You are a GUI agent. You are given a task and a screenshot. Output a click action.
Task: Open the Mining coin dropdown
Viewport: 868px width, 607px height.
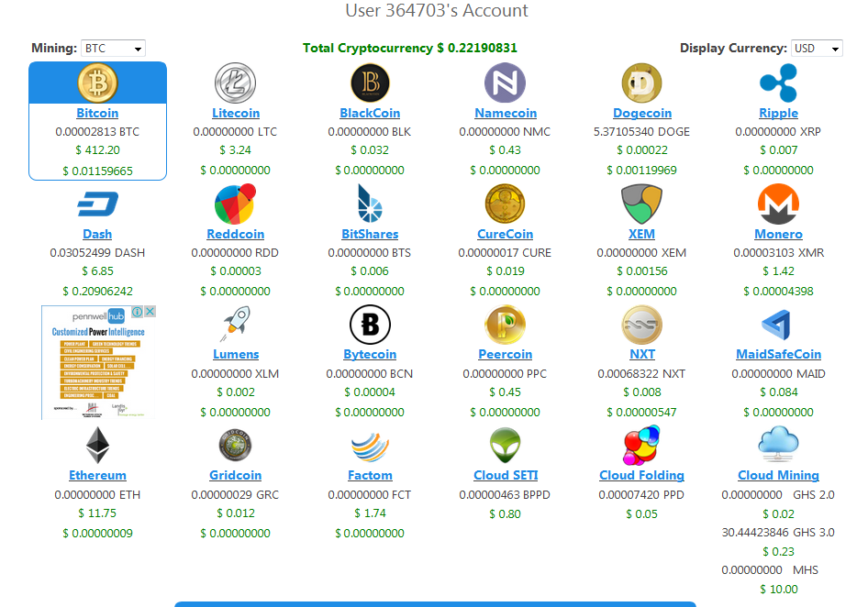[x=113, y=49]
